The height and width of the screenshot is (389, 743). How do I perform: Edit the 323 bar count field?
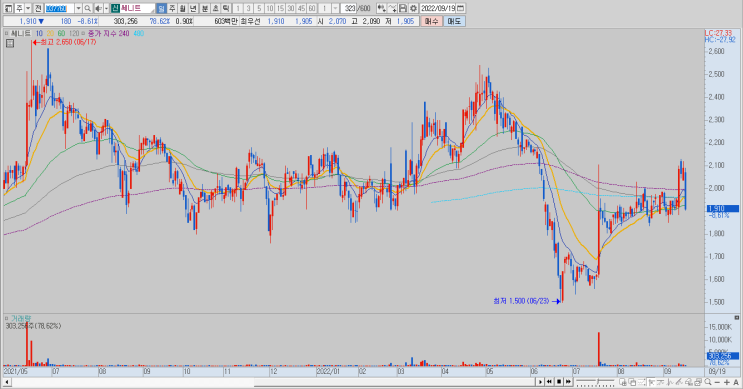350,9
